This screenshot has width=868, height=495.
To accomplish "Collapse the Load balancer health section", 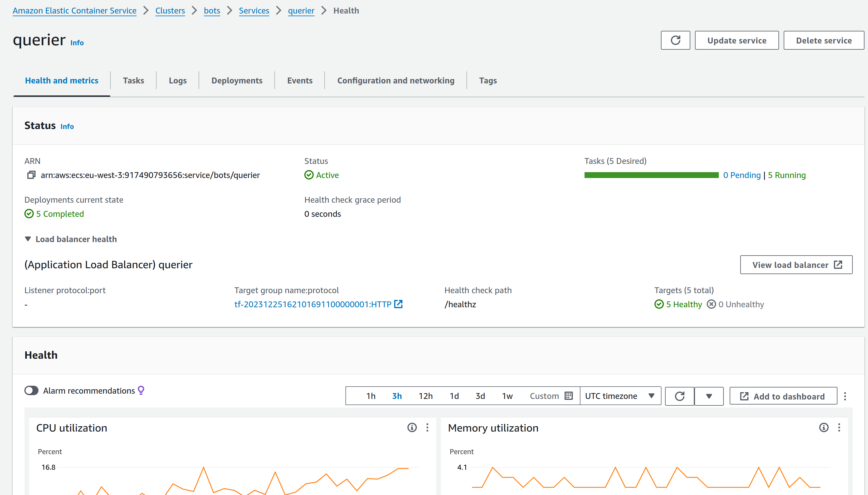I will tap(28, 239).
